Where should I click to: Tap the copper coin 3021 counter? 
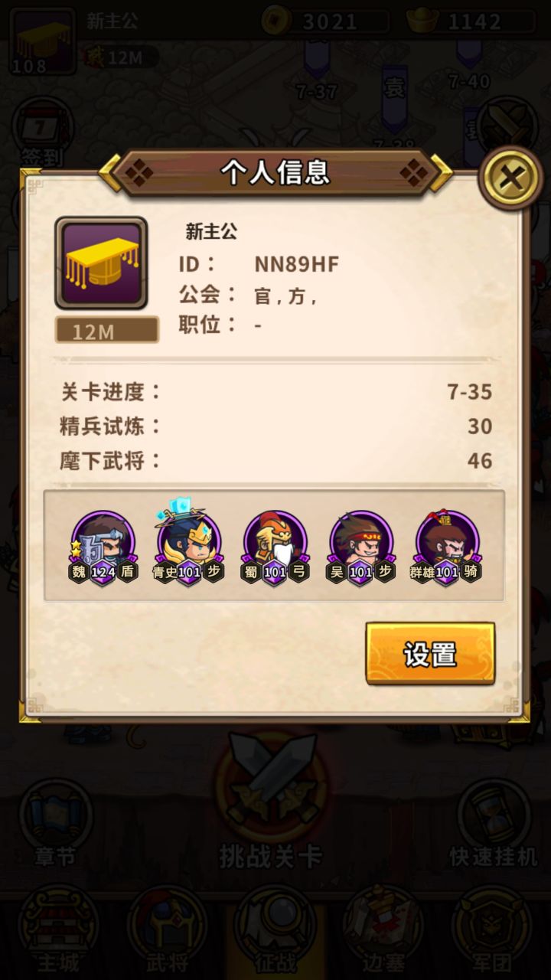pos(324,21)
